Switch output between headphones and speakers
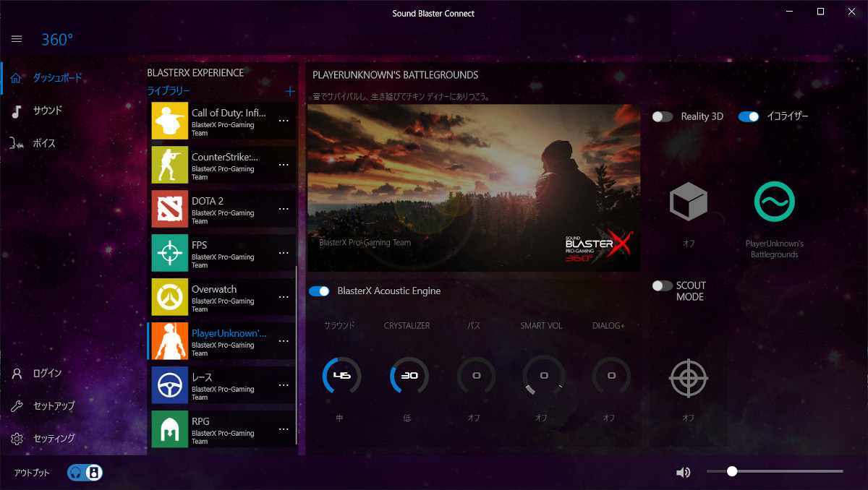The image size is (868, 490). pyautogui.click(x=85, y=473)
